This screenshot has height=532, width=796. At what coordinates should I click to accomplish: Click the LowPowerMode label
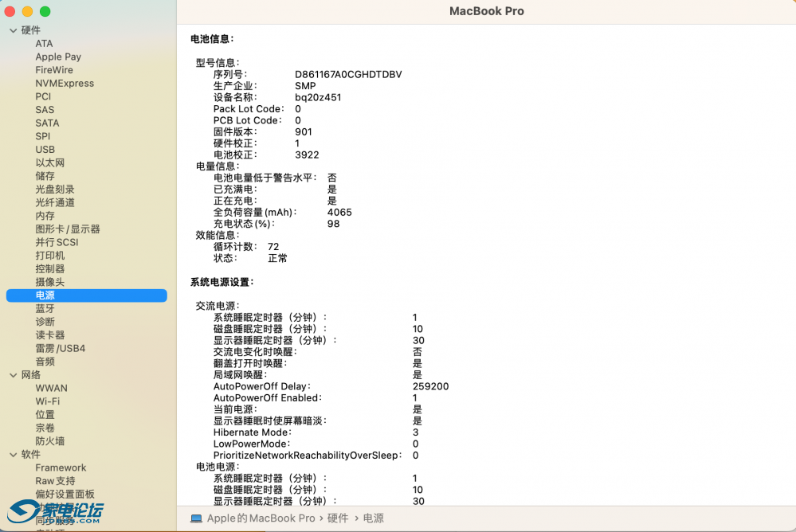(251, 444)
